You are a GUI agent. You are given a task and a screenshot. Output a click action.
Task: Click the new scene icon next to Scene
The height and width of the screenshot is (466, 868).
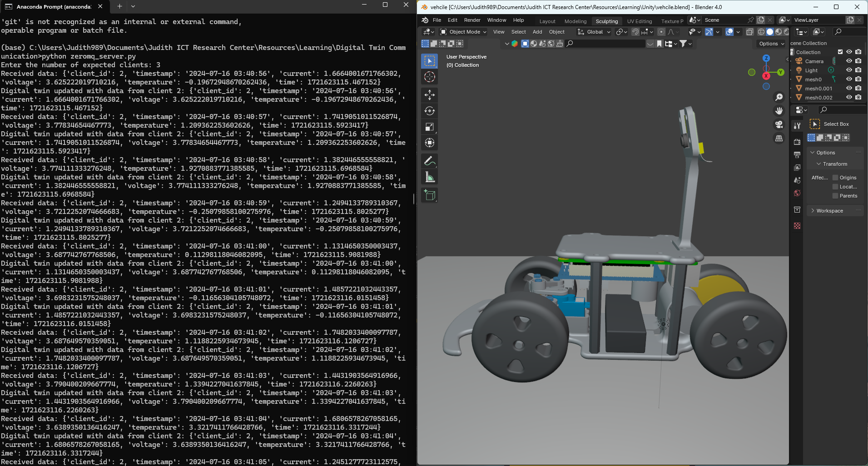[761, 20]
